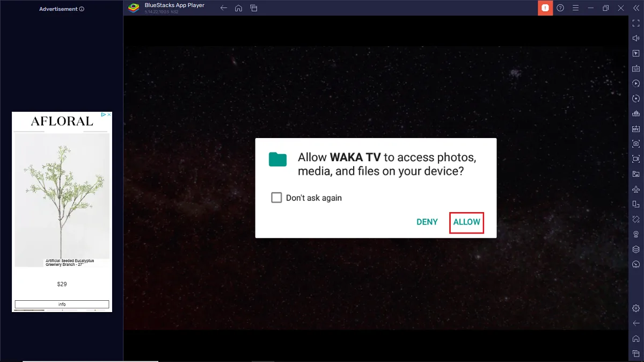The width and height of the screenshot is (644, 362).
Task: Click the Advertisement info icon
Action: [82, 9]
